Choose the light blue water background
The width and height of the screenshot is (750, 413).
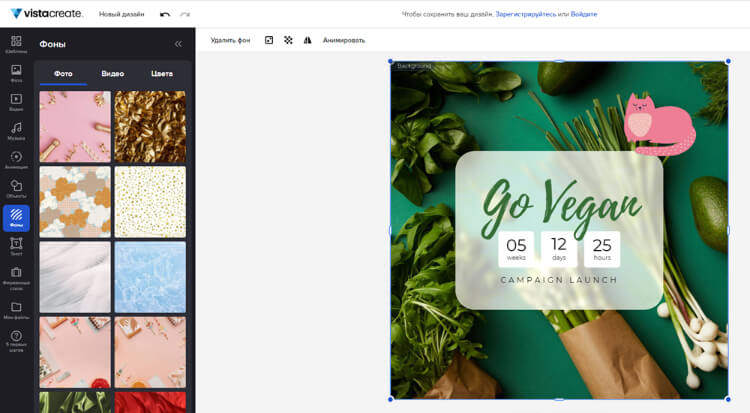point(150,277)
